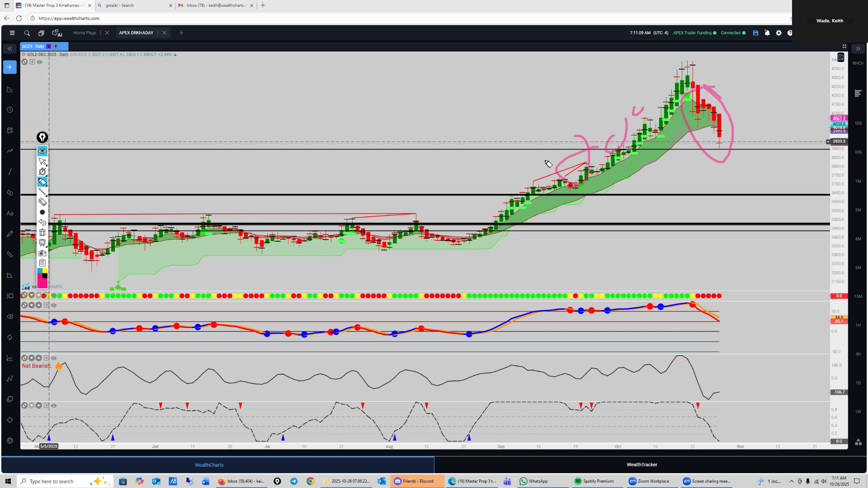Toggle visibility eye of Net Bearish indicator

(x=54, y=358)
